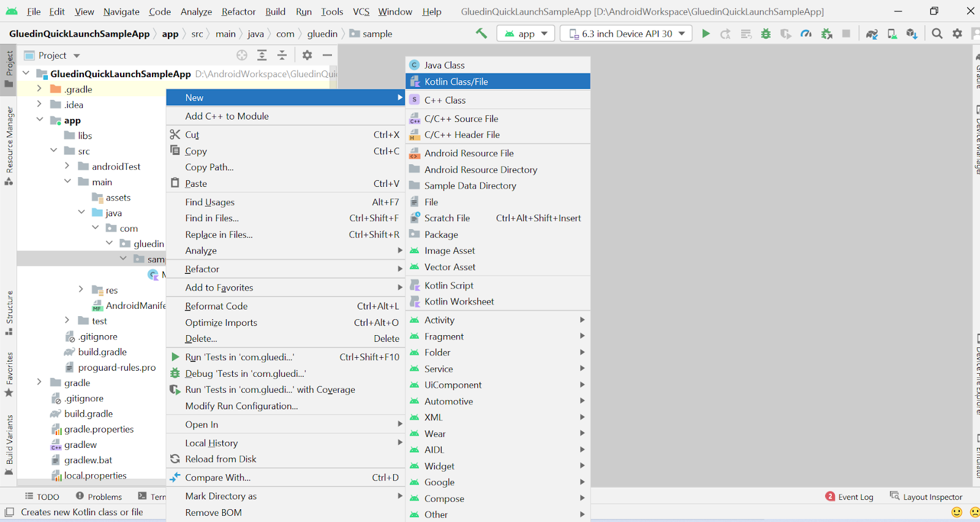This screenshot has height=522, width=980.
Task: Click the Profile app gauge icon
Action: pos(806,34)
